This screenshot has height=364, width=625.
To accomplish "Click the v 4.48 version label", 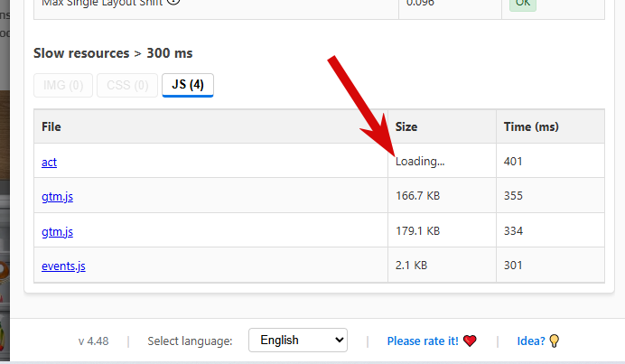I will 93,341.
